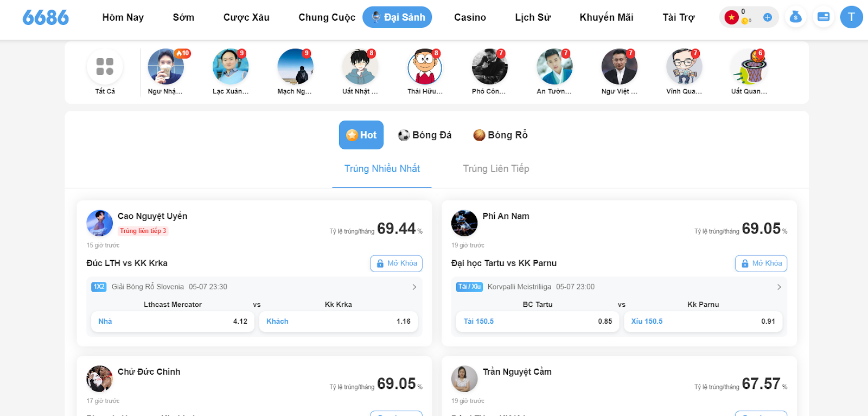Viewport: 868px width, 416px height.
Task: Pick the Tài 150.5 odds option
Action: pyautogui.click(x=538, y=322)
